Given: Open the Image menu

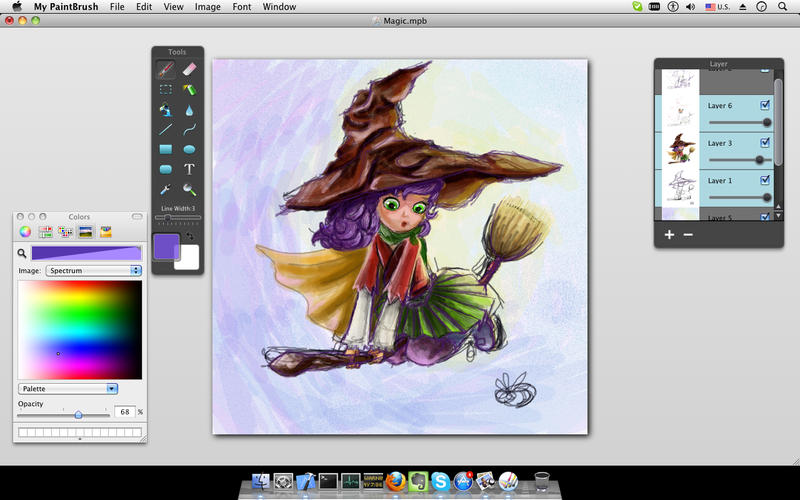Looking at the screenshot, I should [208, 7].
